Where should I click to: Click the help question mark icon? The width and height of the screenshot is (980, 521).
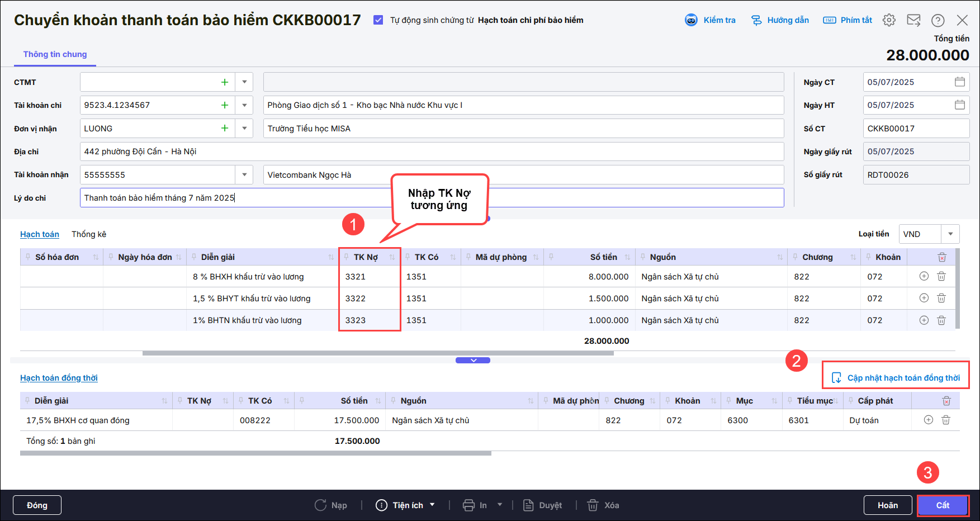[938, 20]
